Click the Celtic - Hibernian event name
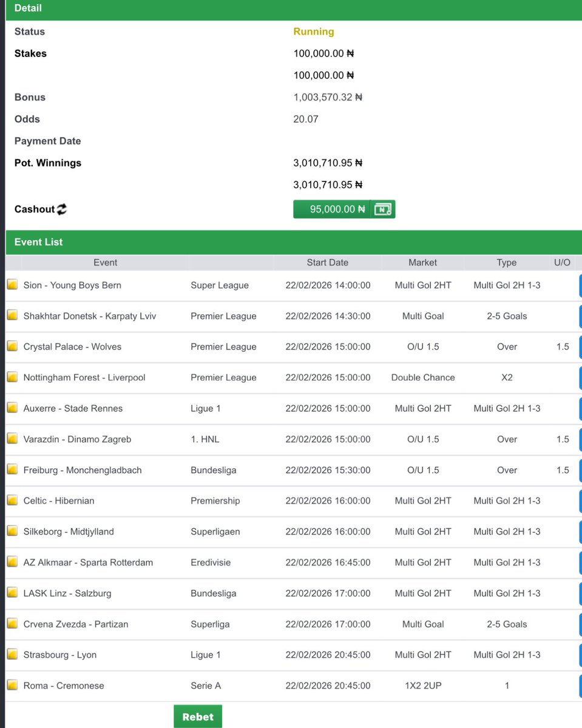This screenshot has height=728, width=582. click(x=59, y=500)
